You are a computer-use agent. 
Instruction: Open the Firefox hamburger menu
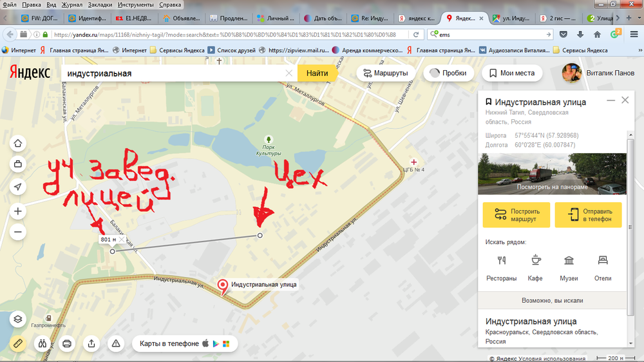[x=634, y=35]
